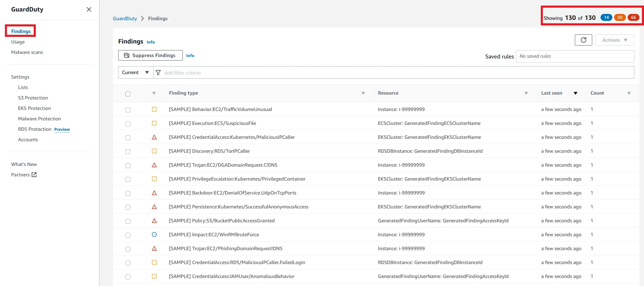Click high severity triangle for Kubernetes/MaliciousIPCaller
This screenshot has height=286, width=644.
point(154,137)
